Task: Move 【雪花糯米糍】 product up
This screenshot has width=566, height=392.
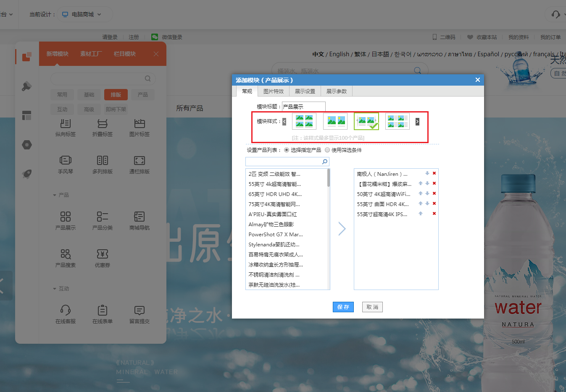Action: 420,183
